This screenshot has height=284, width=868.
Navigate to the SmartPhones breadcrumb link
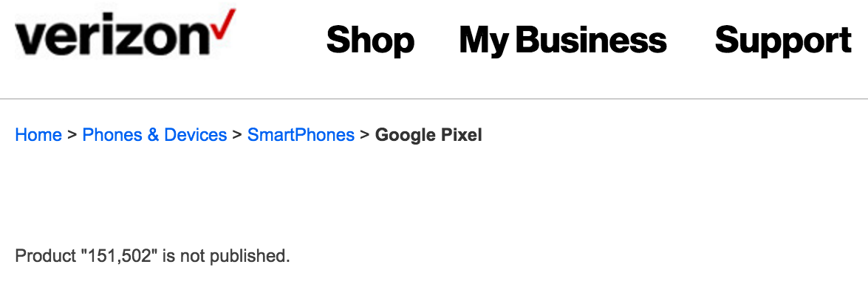click(301, 135)
